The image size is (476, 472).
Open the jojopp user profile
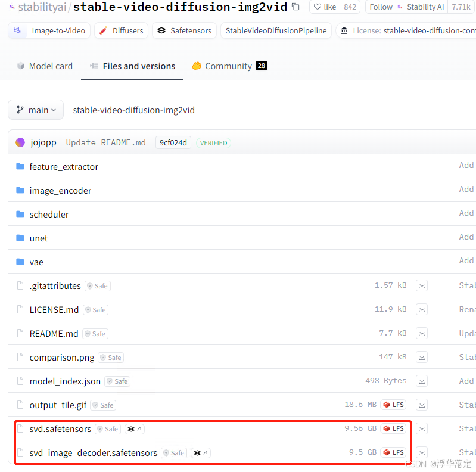43,142
